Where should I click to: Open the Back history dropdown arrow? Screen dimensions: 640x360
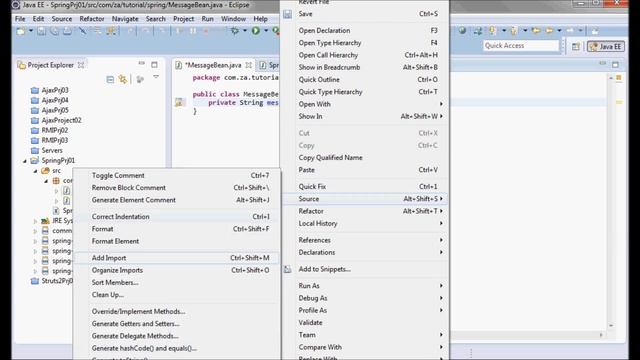559,31
